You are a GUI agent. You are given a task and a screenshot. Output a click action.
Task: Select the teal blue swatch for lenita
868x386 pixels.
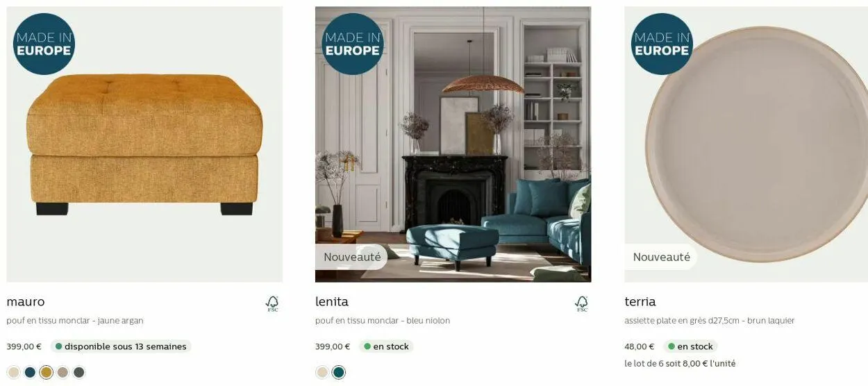coord(339,372)
